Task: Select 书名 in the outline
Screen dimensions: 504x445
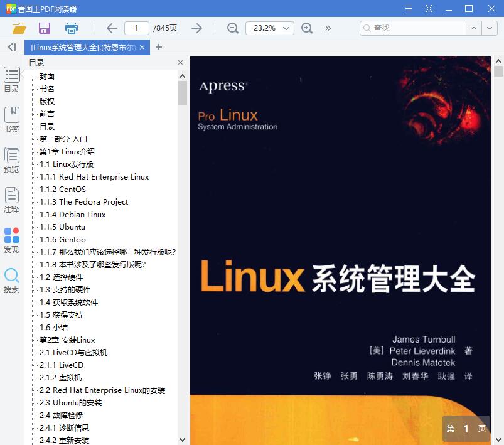Action: point(47,88)
